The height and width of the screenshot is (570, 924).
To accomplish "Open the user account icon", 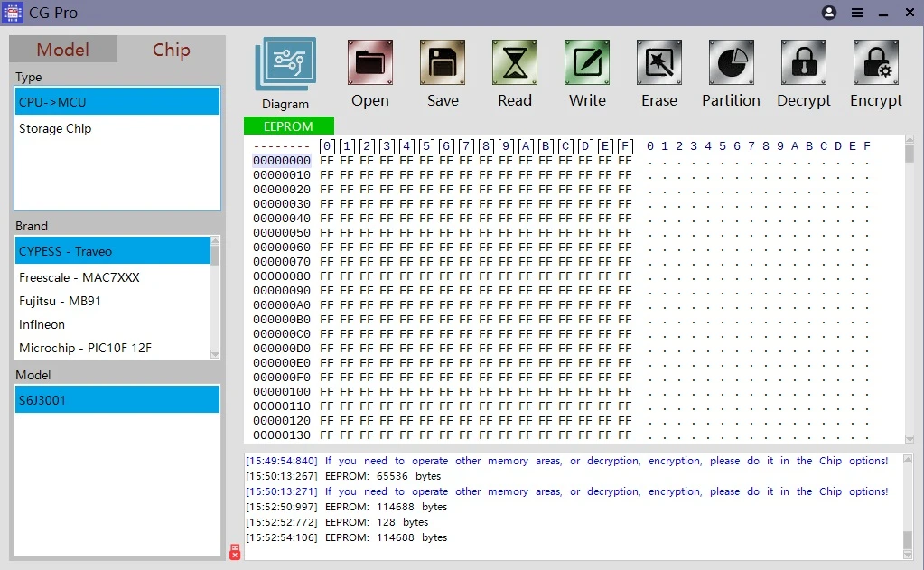I will (829, 13).
